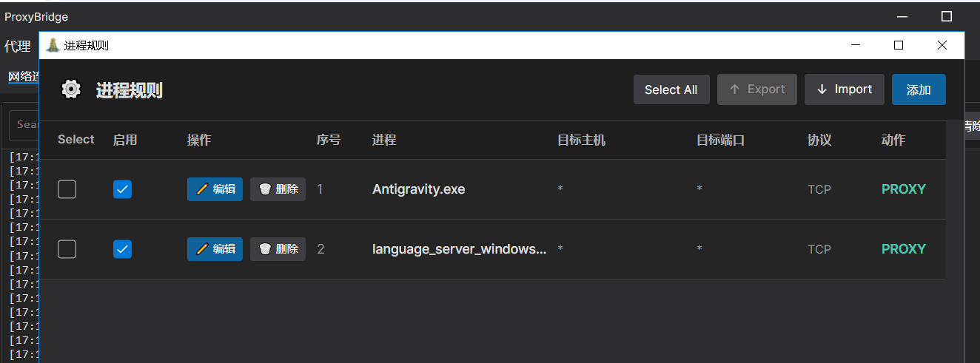
Task: Switch to the 网络连接 tab behind the dialog
Action: (x=22, y=76)
